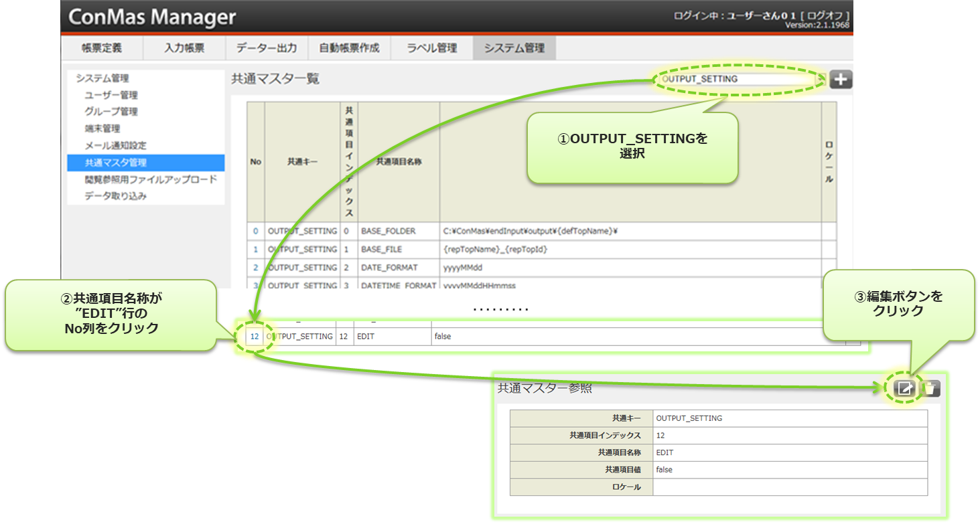The height and width of the screenshot is (524, 980).
Task: Open ユーザー管理 in the sidebar
Action: (111, 95)
